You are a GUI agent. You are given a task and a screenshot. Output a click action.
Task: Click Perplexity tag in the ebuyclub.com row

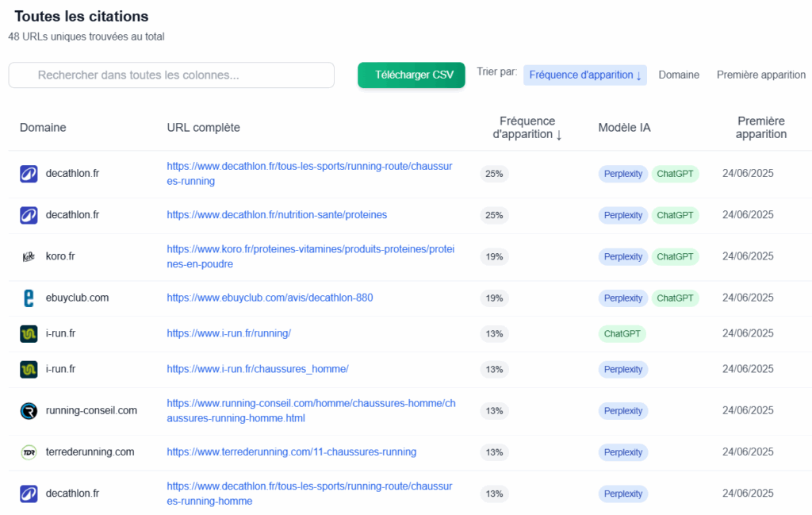623,298
